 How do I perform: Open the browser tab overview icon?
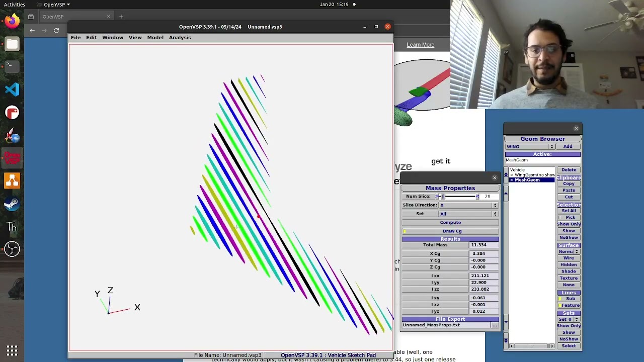tap(31, 17)
